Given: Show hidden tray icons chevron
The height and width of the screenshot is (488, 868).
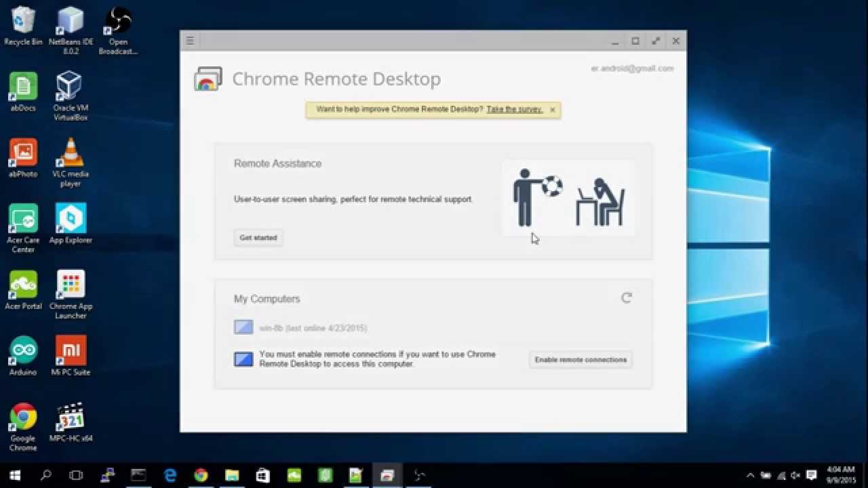Looking at the screenshot, I should click(x=750, y=476).
